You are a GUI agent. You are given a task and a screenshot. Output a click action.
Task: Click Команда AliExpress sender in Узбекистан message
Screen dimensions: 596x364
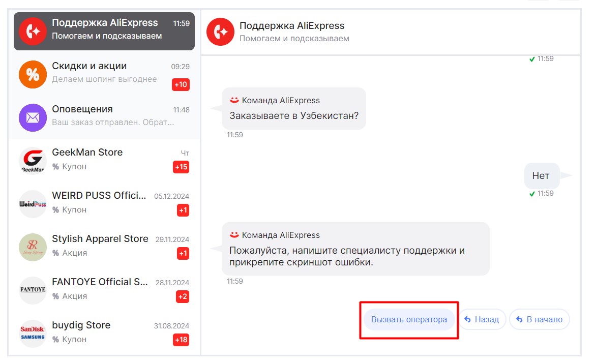[281, 100]
